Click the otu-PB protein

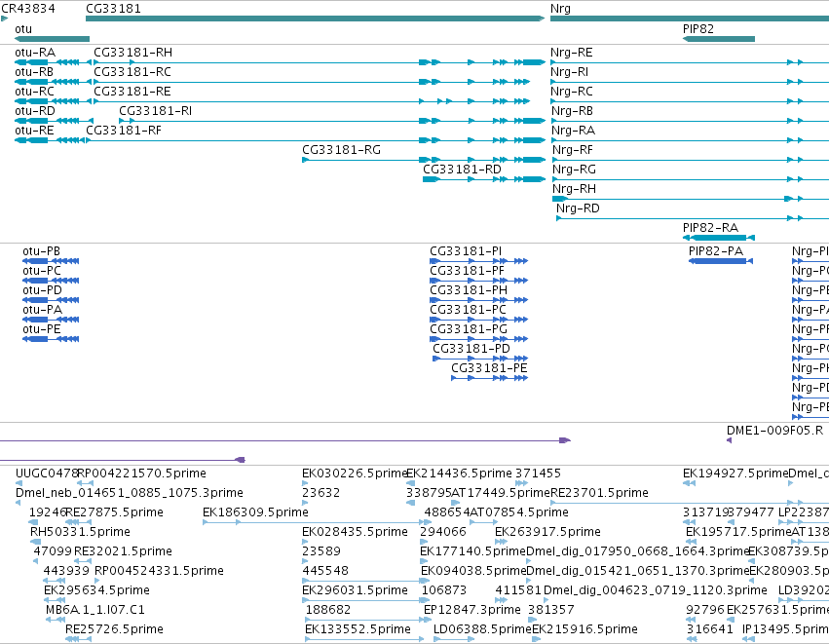(51, 261)
